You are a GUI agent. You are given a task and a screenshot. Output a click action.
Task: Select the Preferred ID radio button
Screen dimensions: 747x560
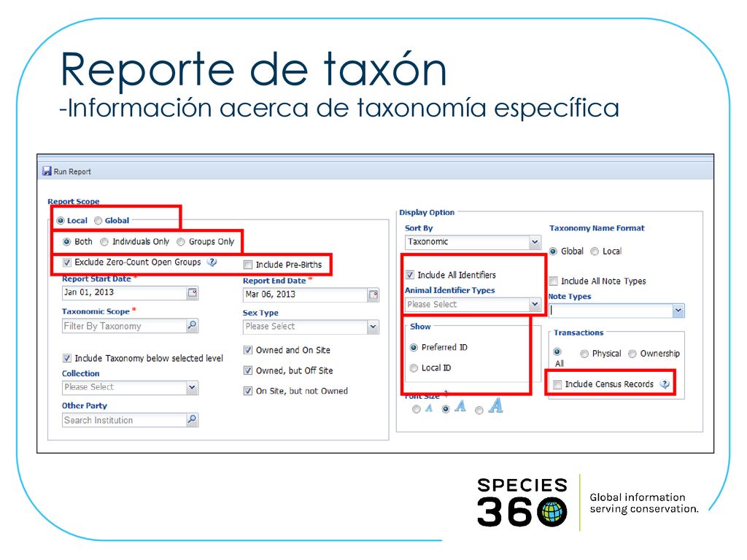[414, 348]
